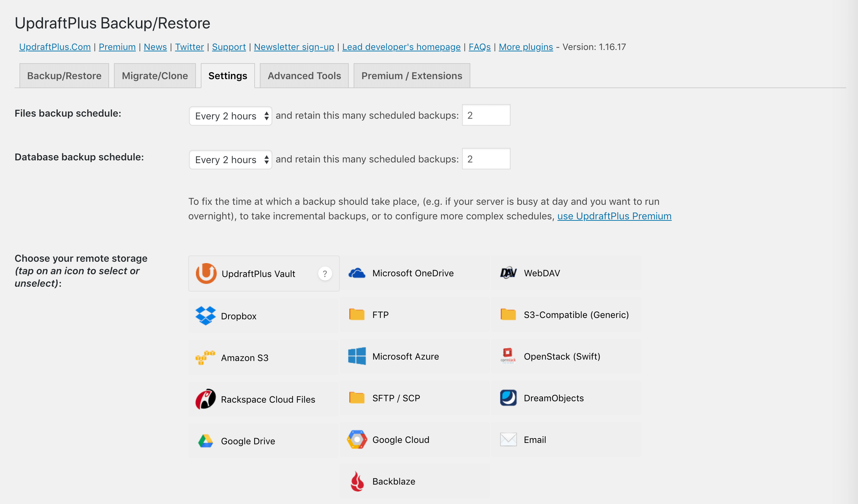Select the Email envelope icon

508,439
